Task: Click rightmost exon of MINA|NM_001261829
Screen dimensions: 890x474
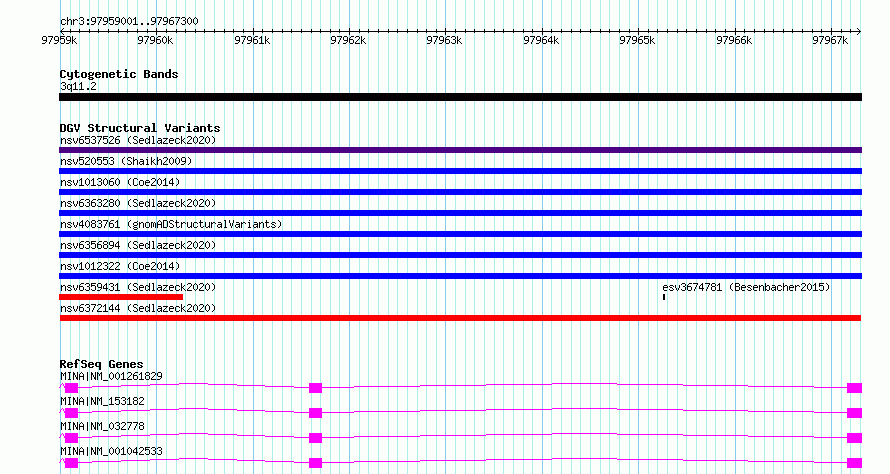Action: pyautogui.click(x=854, y=388)
